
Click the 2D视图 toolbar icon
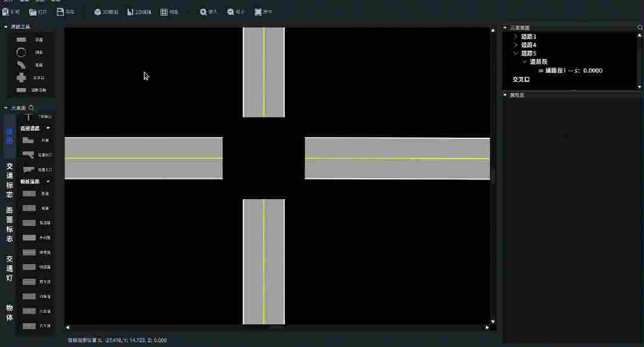[139, 11]
